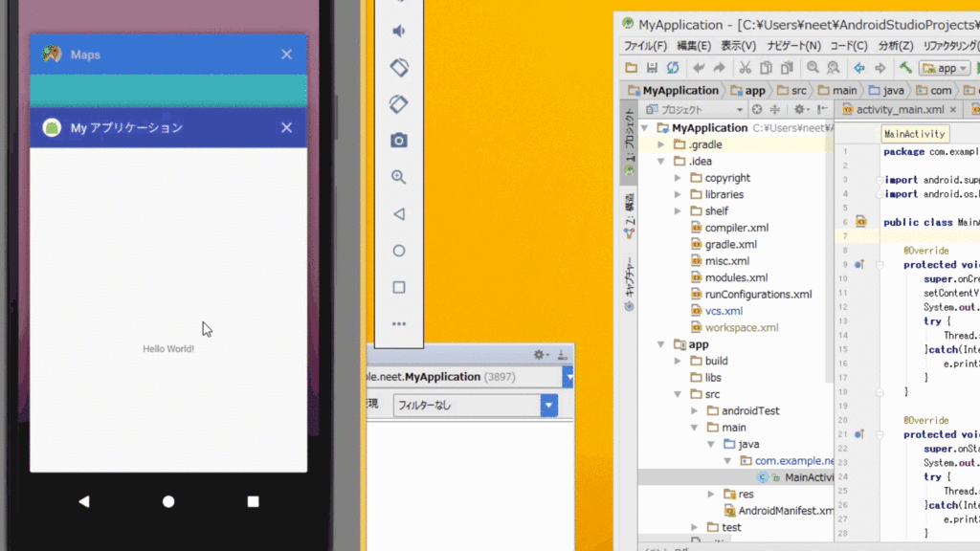Image resolution: width=980 pixels, height=551 pixels.
Task: Navigate Forward with right arrow icon
Action: point(880,68)
